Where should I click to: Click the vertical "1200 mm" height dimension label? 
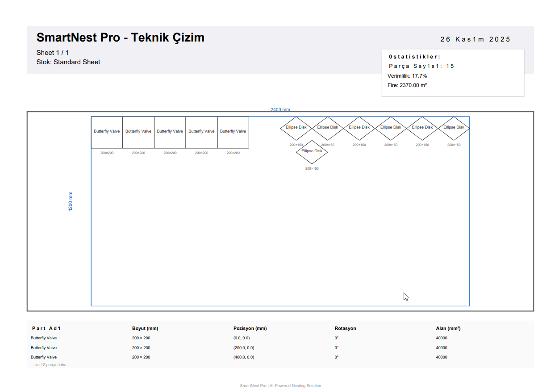[71, 201]
